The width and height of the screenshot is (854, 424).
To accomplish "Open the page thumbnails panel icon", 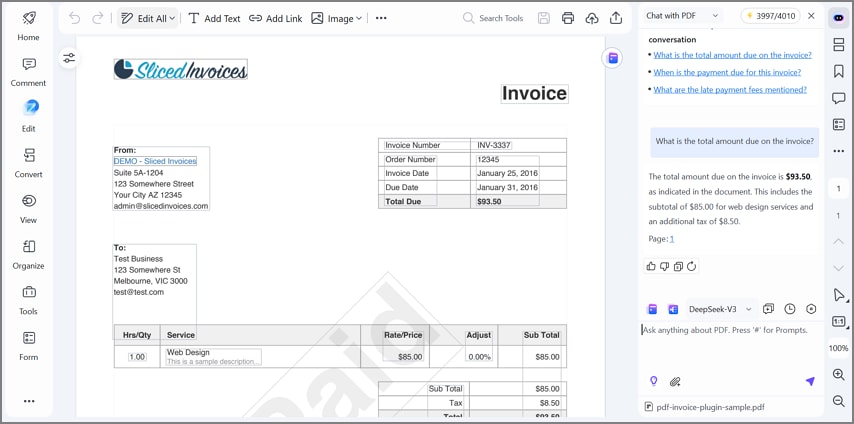I will 838,45.
